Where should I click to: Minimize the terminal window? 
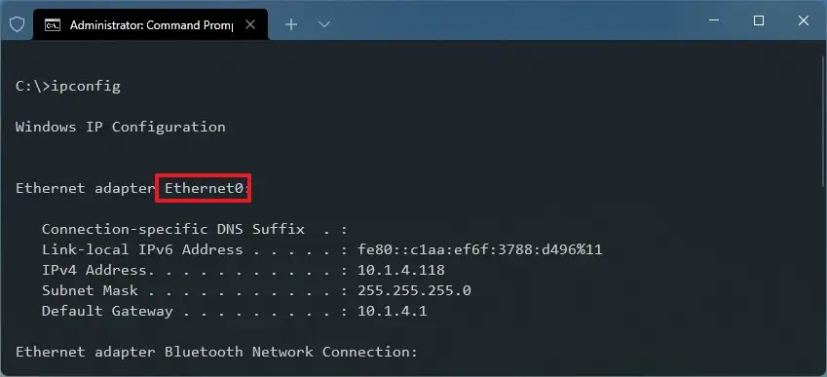[714, 21]
